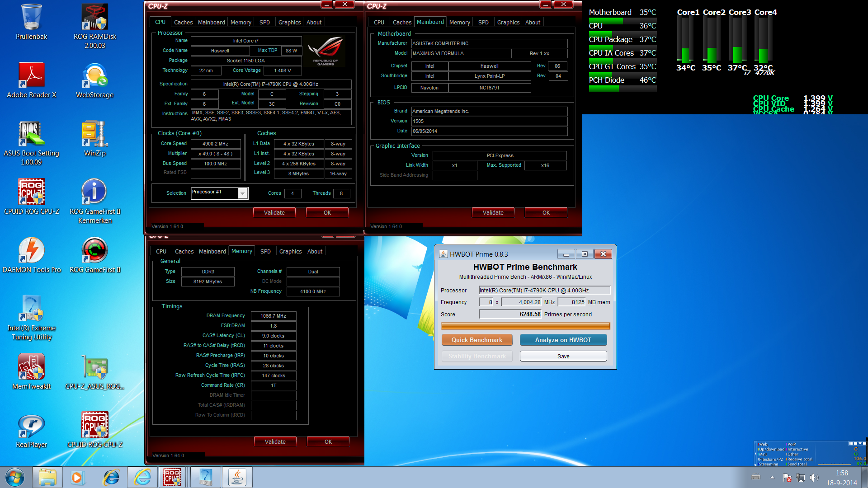
Task: Open Processor #1 selection dropdown
Action: coord(243,193)
